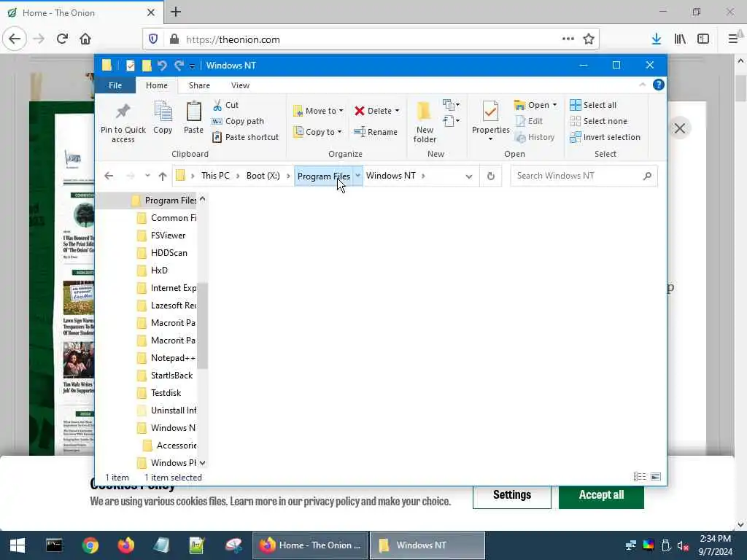The height and width of the screenshot is (560, 747).
Task: Click Select all in the ribbon
Action: (x=593, y=105)
